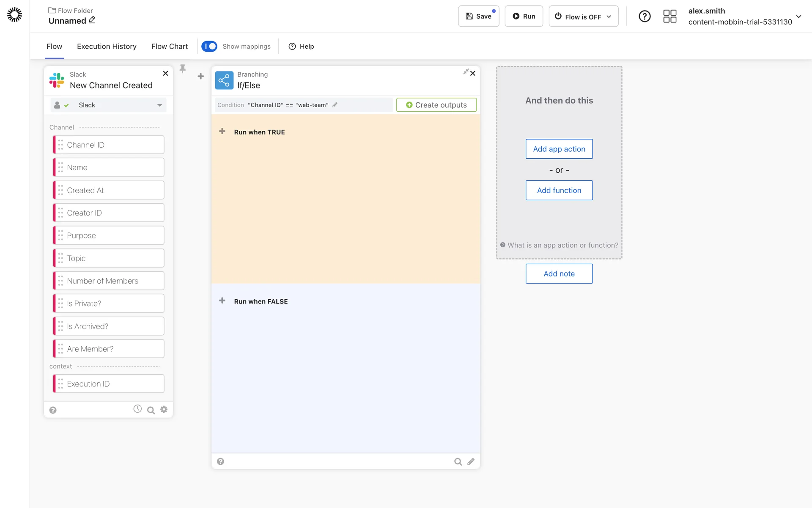The width and height of the screenshot is (812, 508).
Task: Open the Flow Chart tab
Action: click(169, 47)
